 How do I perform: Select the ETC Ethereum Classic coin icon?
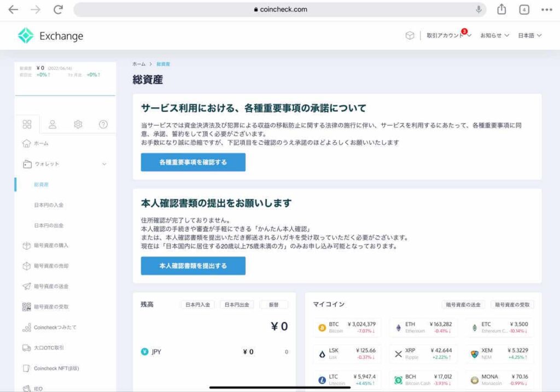[x=474, y=327]
